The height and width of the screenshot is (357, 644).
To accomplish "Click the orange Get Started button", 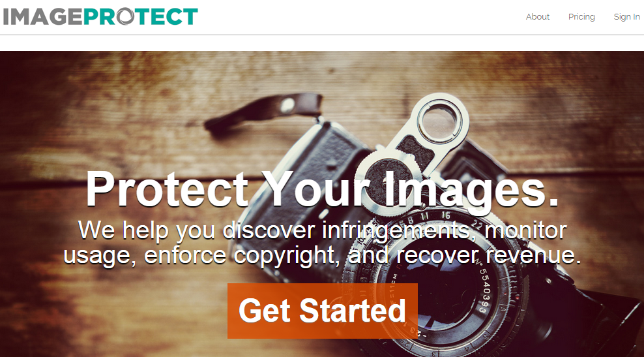I will [x=323, y=311].
